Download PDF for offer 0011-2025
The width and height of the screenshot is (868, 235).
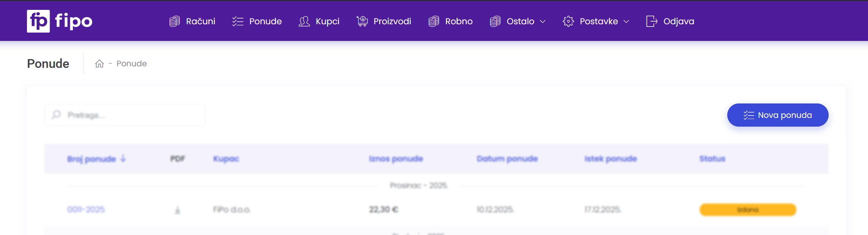(177, 210)
